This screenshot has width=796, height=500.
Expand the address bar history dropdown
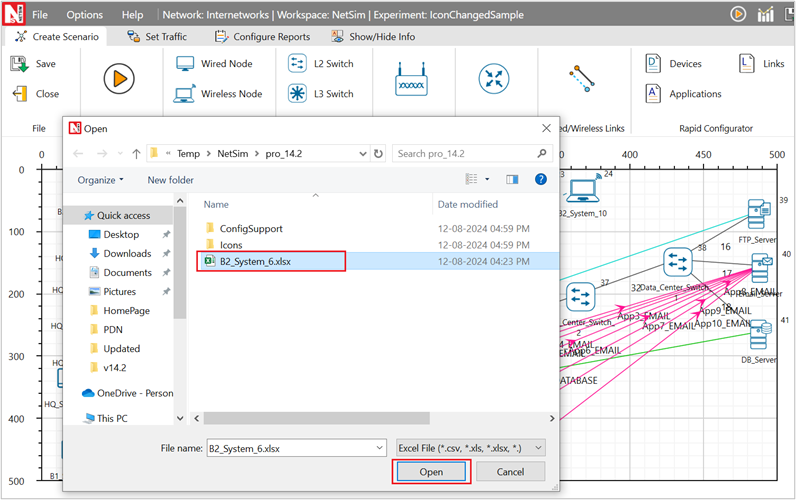(x=362, y=153)
